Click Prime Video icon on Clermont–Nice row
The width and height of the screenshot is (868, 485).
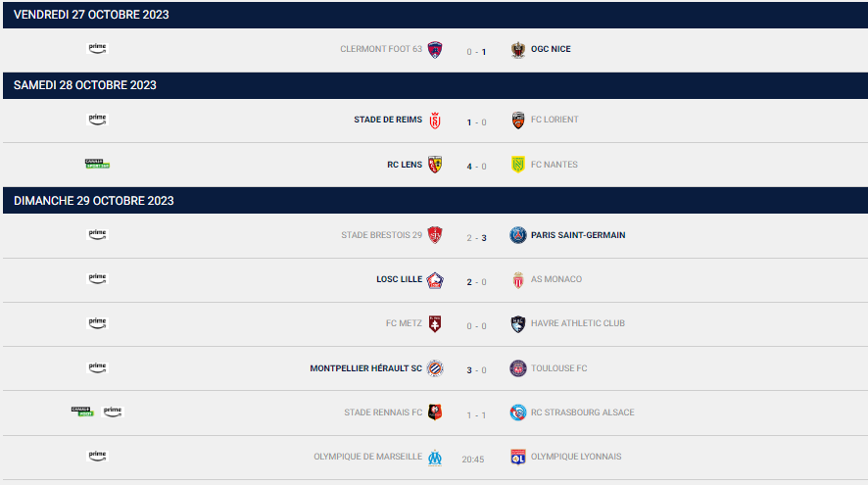(97, 49)
